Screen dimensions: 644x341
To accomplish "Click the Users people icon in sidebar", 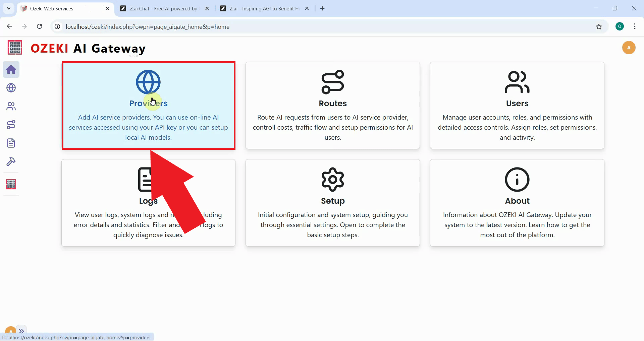I will tap(11, 106).
